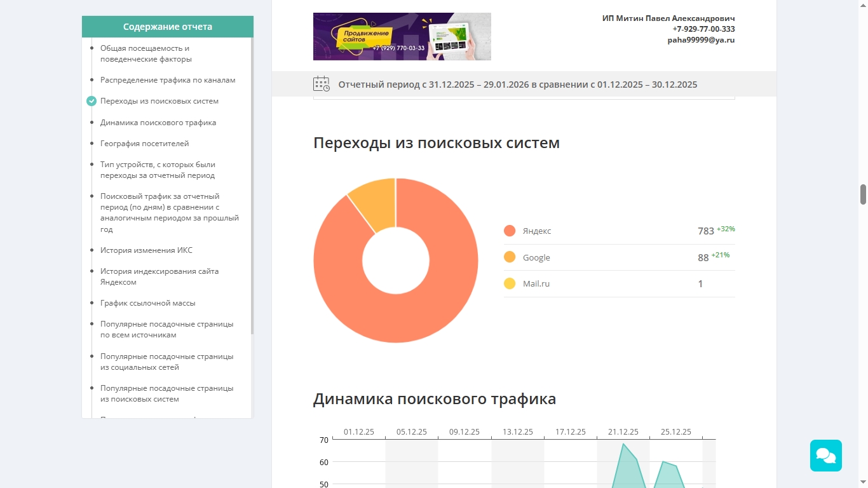Go to История индексирования сайта Яндексом
868x488 pixels.
tap(159, 276)
